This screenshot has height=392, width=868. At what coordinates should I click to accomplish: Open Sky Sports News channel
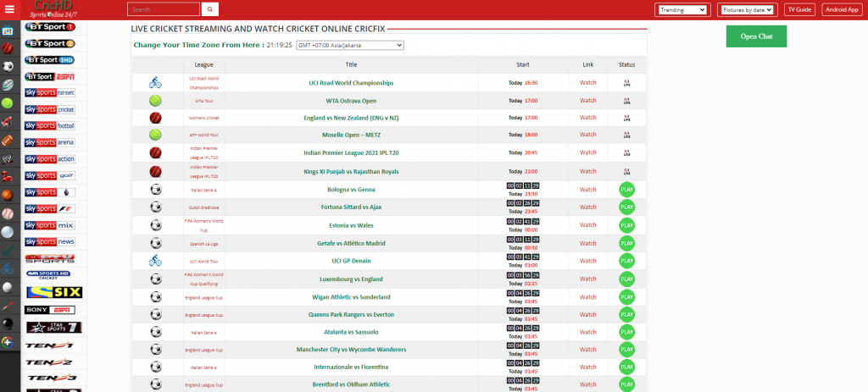pyautogui.click(x=50, y=241)
